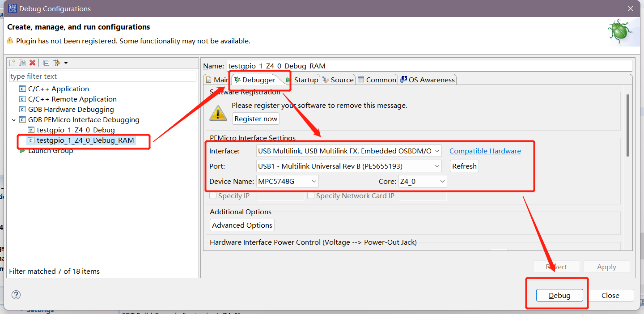Screen dimensions: 644x314
Task: Click the S32DS icon in the title bar
Action: click(13, 8)
